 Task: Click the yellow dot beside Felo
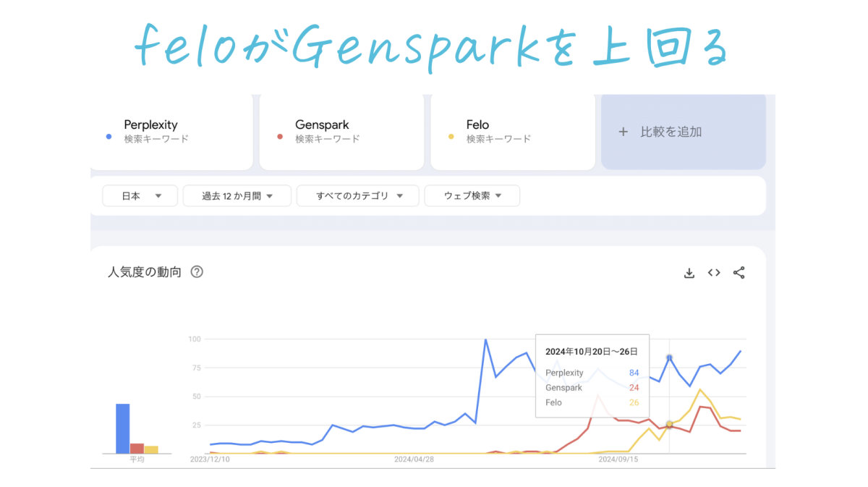coord(451,137)
